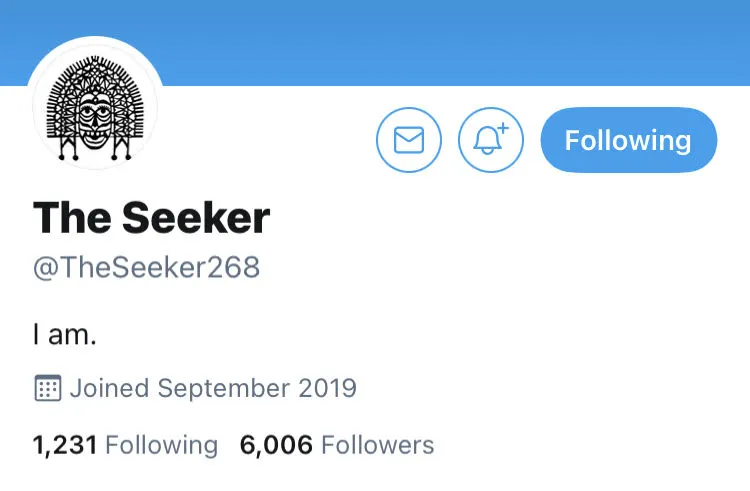Tap the word Followers in stats
This screenshot has width=750, height=491.
click(377, 445)
